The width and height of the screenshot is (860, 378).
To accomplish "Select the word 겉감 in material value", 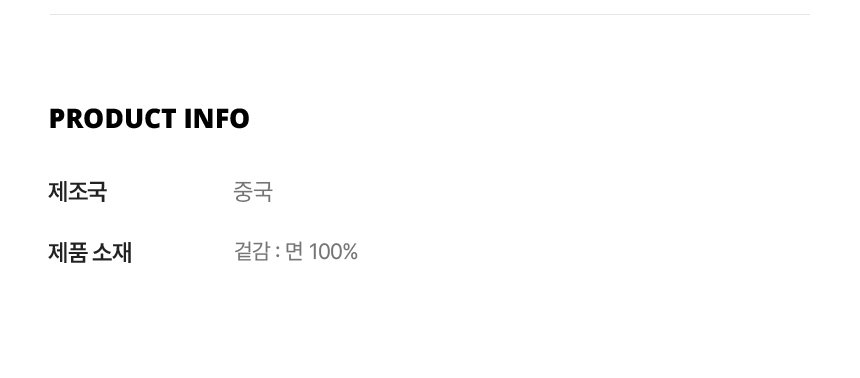I will 252,252.
